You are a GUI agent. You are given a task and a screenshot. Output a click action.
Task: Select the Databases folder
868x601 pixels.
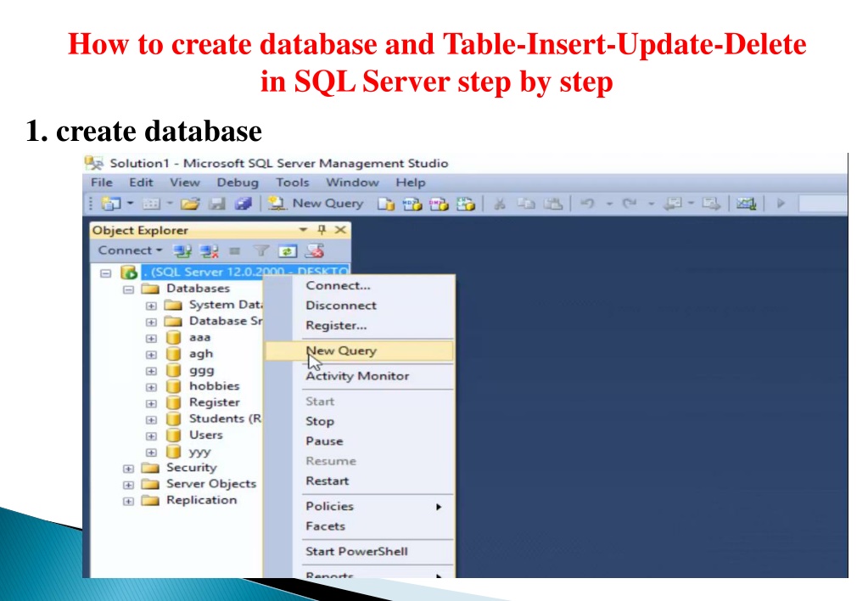(x=198, y=288)
